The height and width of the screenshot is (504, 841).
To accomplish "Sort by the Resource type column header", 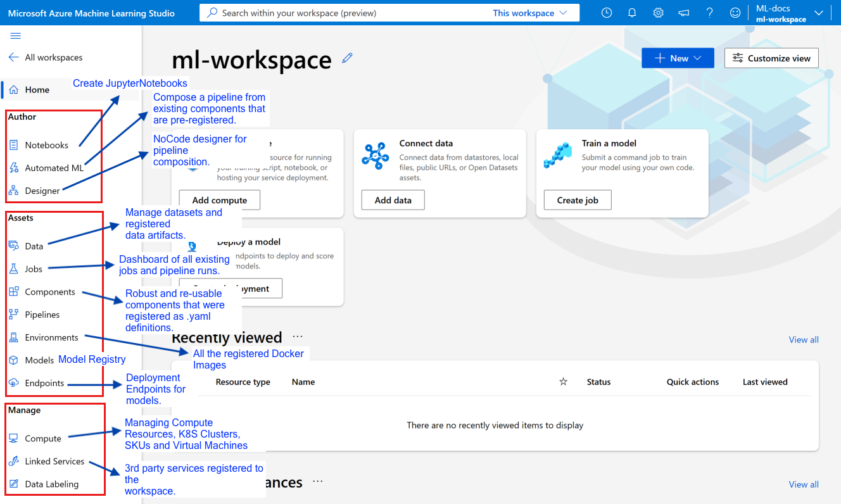I will click(x=243, y=382).
